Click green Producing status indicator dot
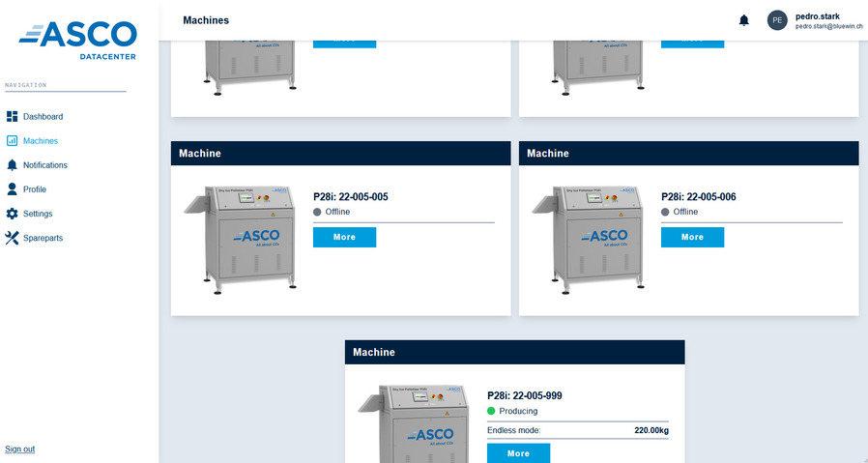Image resolution: width=868 pixels, height=463 pixels. click(x=491, y=412)
